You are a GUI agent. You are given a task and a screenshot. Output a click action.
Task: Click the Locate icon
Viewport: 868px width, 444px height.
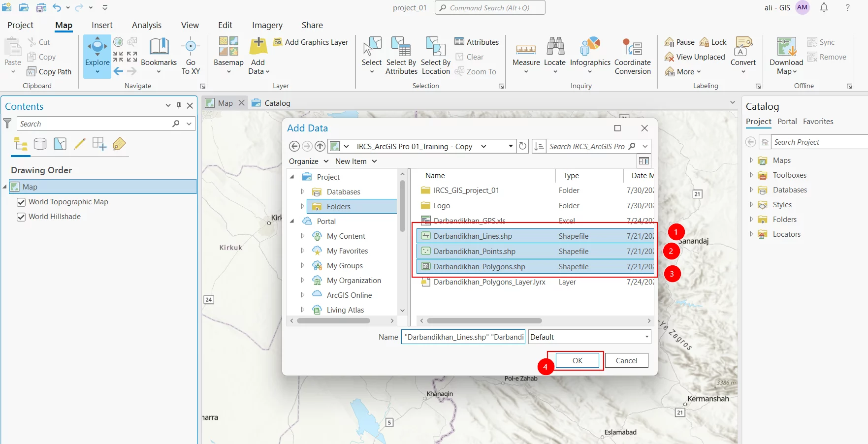tap(555, 46)
